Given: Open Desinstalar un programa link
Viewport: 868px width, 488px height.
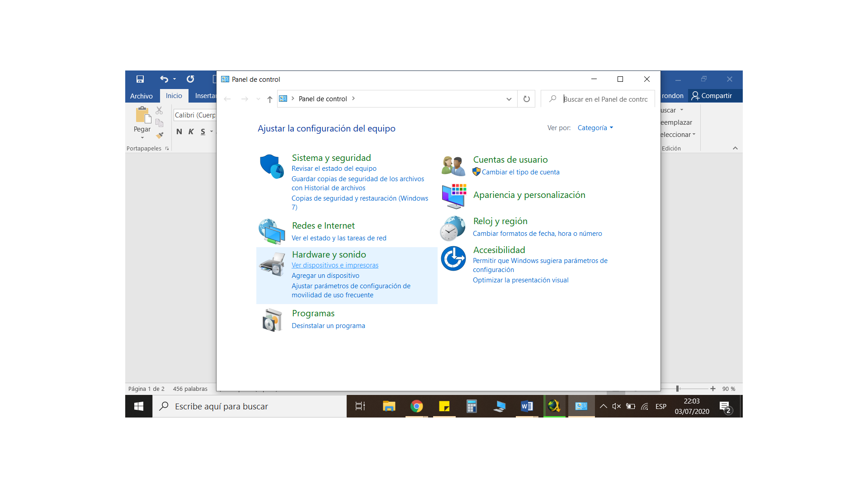Looking at the screenshot, I should tap(328, 326).
